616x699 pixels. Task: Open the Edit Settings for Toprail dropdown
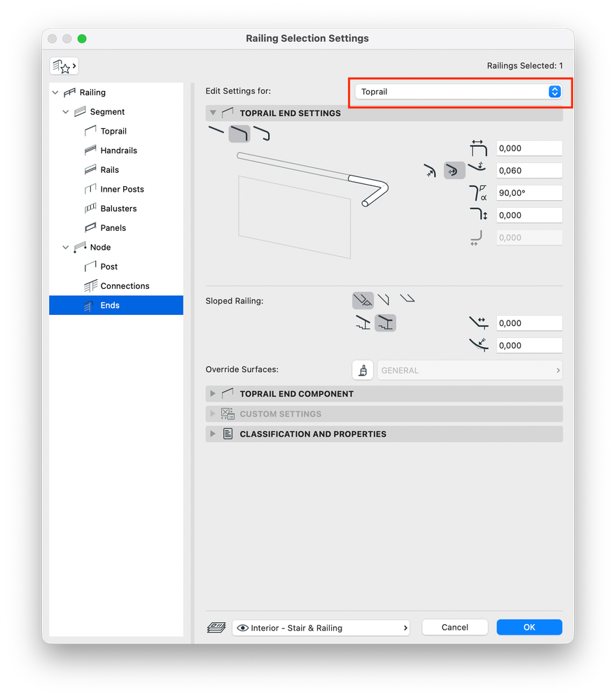tap(458, 92)
